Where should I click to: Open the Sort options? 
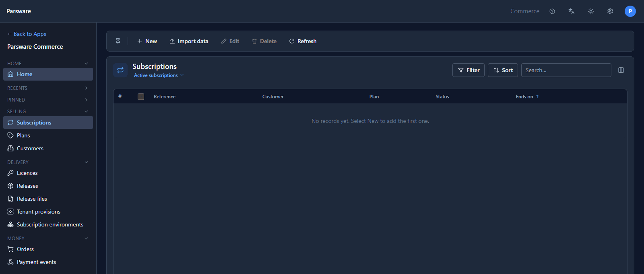(x=503, y=70)
